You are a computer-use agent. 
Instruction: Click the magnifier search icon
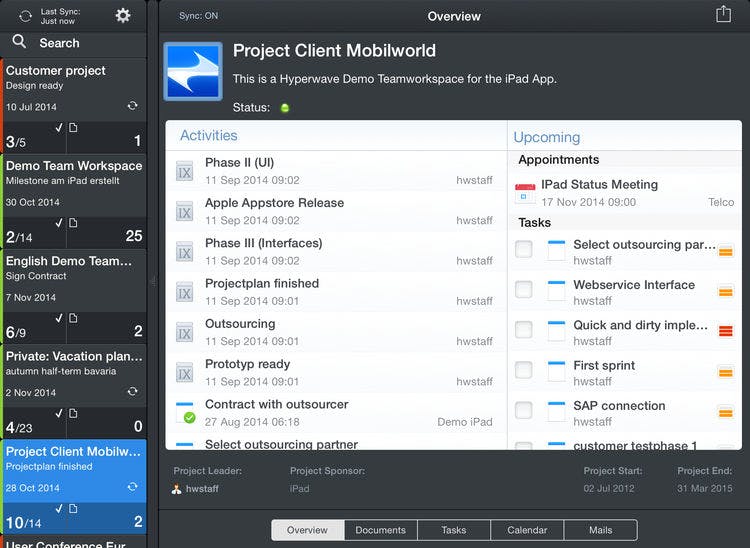19,42
